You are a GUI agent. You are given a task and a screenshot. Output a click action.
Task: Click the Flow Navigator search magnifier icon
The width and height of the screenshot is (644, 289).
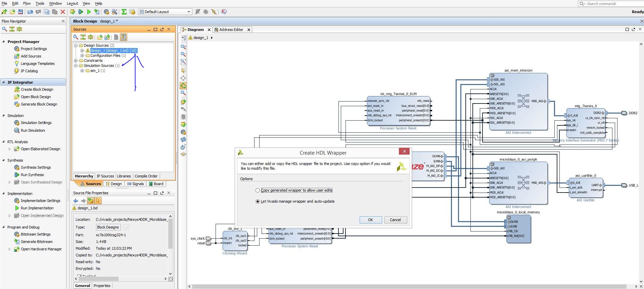tap(4, 29)
